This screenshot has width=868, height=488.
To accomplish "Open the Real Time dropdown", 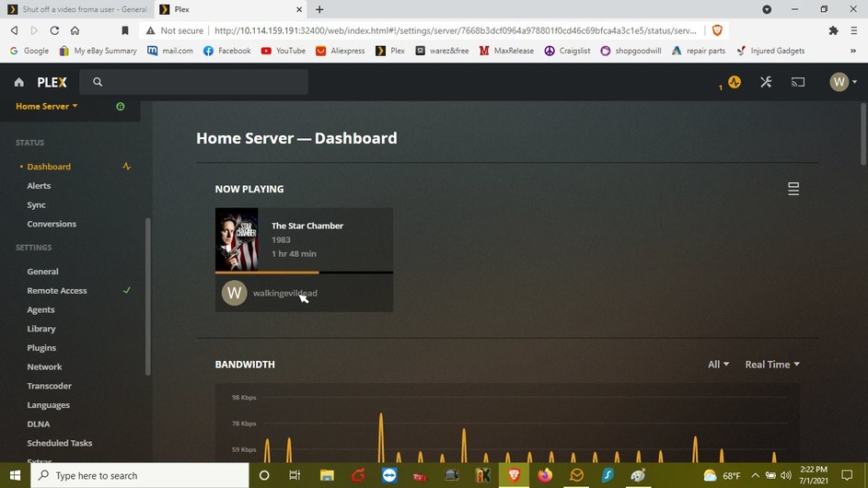I will click(x=772, y=365).
